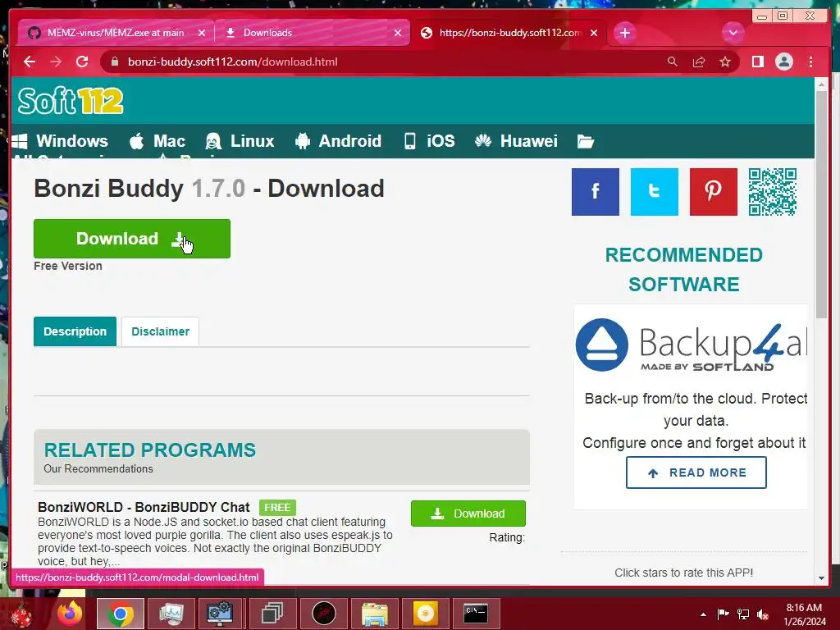Viewport: 840px width, 630px height.
Task: Click the Start button ornament
Action: tap(21, 614)
